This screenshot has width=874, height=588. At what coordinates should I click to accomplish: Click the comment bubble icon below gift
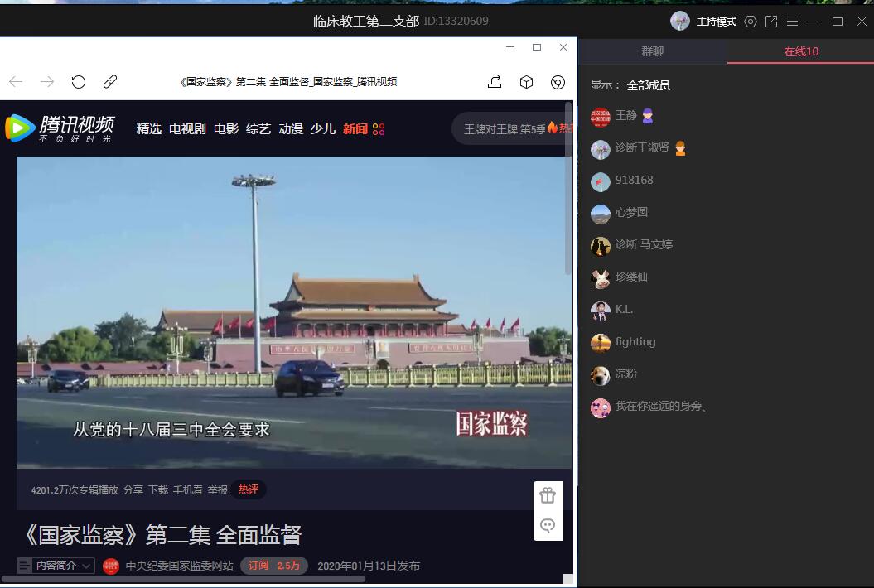[x=548, y=525]
